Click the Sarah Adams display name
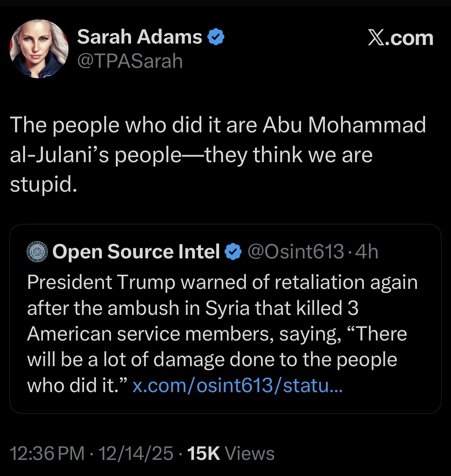The width and height of the screenshot is (451, 476). point(139,37)
